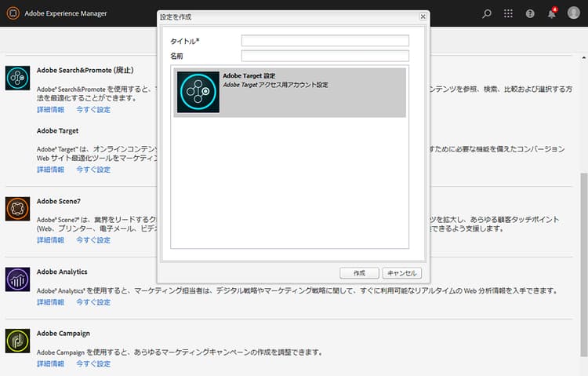The width and height of the screenshot is (588, 376).
Task: Open 今すぐ設定 link under Adobe Analytics
Action: 93,302
